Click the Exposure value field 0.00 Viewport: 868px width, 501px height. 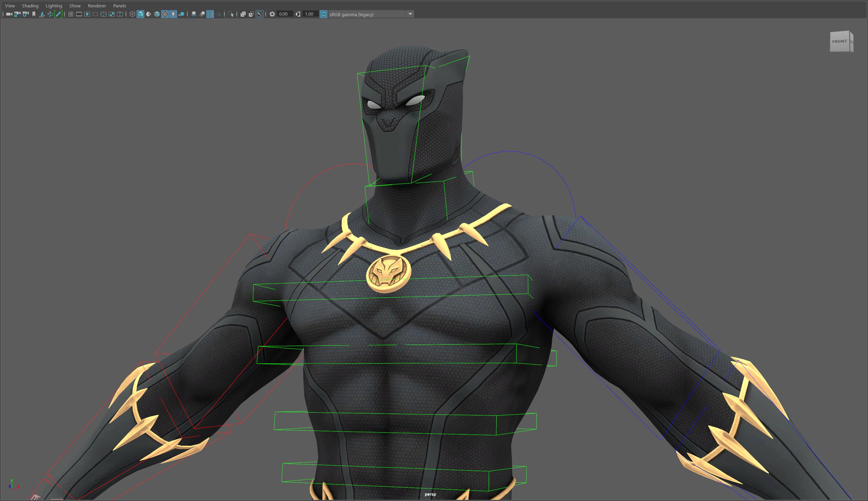[x=285, y=14]
